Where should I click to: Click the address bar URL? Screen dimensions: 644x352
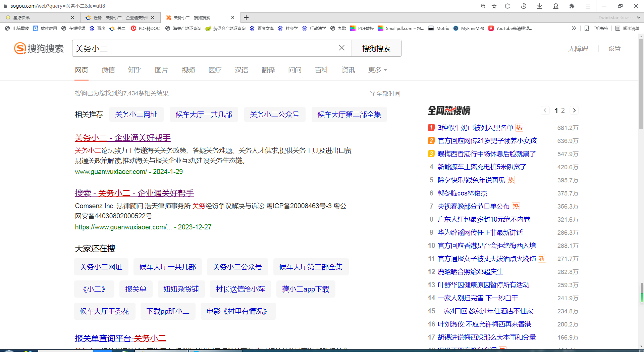(58, 6)
